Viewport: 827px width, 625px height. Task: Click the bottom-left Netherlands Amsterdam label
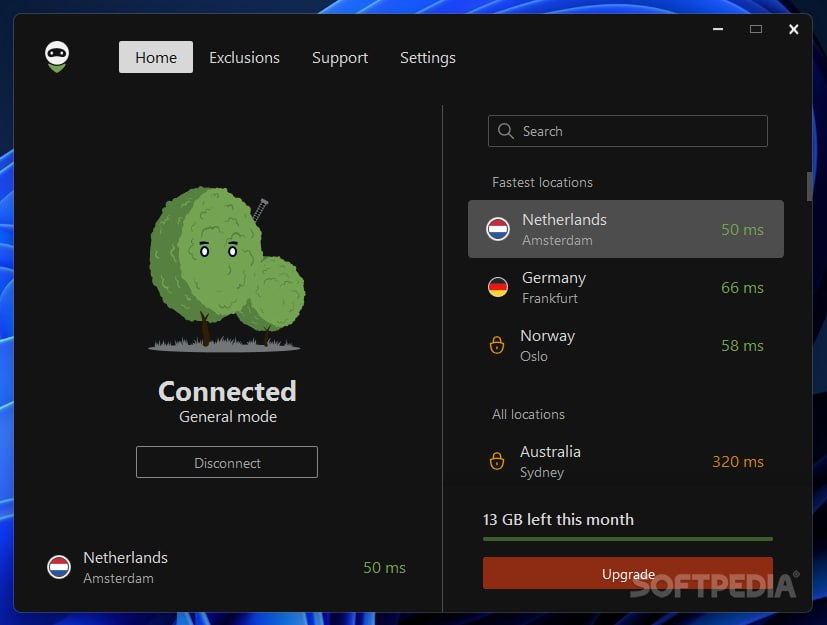126,568
